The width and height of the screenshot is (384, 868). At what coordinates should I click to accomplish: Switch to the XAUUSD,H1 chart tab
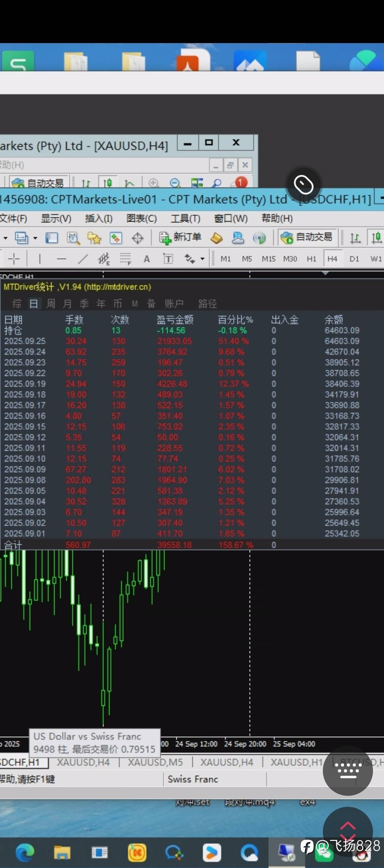[x=297, y=762]
